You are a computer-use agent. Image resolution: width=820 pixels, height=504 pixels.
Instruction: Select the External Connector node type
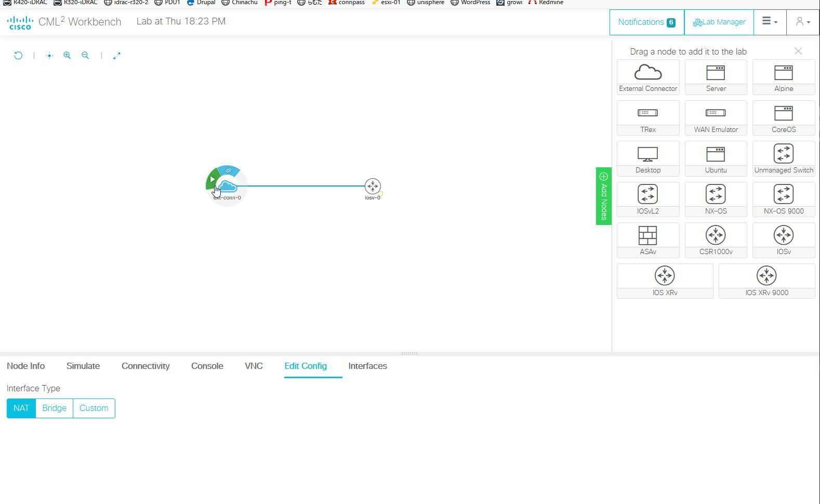tap(648, 77)
